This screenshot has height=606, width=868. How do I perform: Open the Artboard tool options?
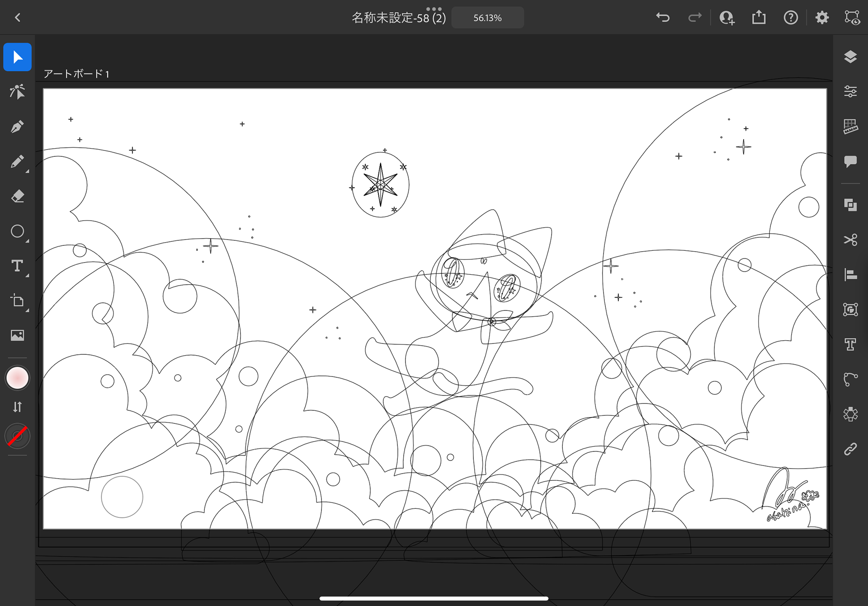17,301
